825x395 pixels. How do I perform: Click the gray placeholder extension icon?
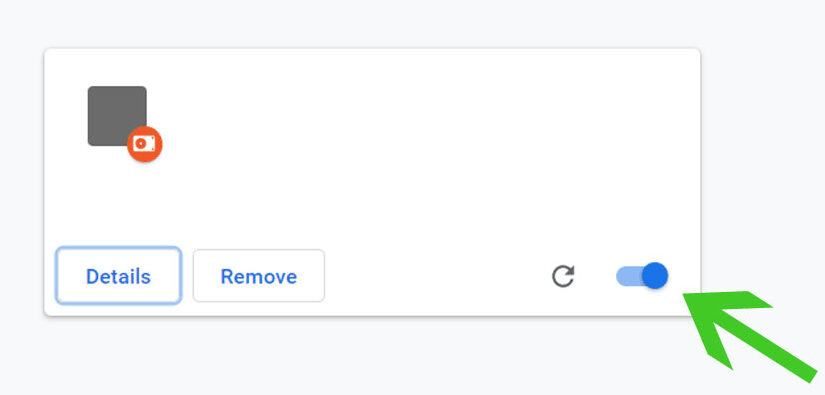pos(117,116)
